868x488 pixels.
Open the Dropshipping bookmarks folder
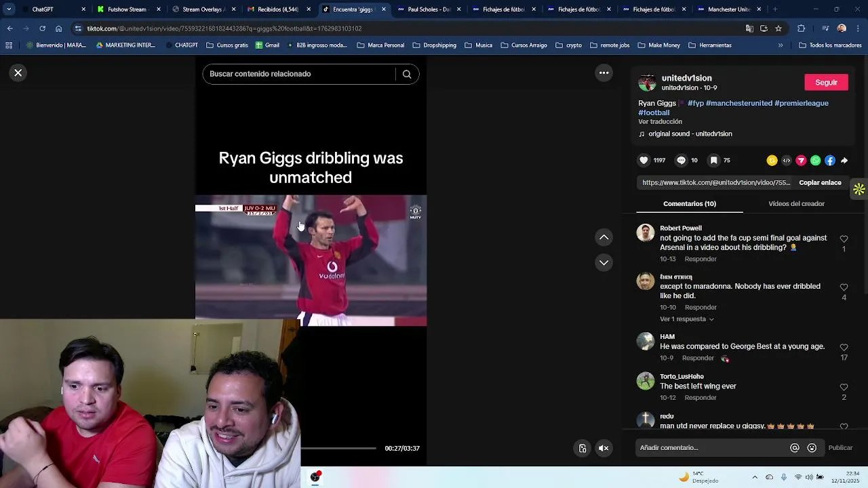coord(434,45)
